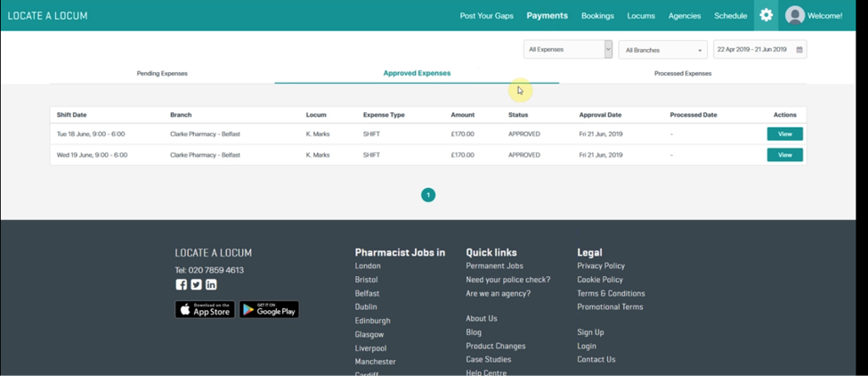Open the Cookie Policy link
Viewport: 868px width, 376px height.
point(600,280)
